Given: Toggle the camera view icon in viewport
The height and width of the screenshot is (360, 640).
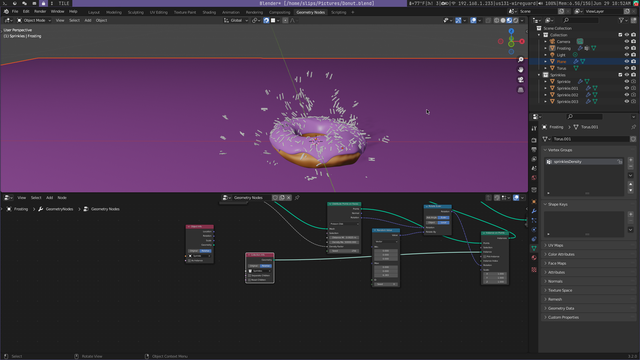Looking at the screenshot, I should pos(520,80).
